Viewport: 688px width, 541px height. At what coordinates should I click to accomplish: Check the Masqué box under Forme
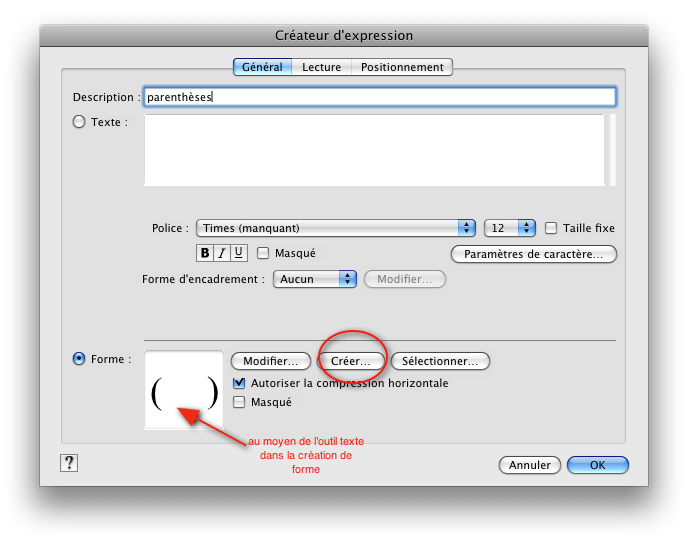(239, 402)
